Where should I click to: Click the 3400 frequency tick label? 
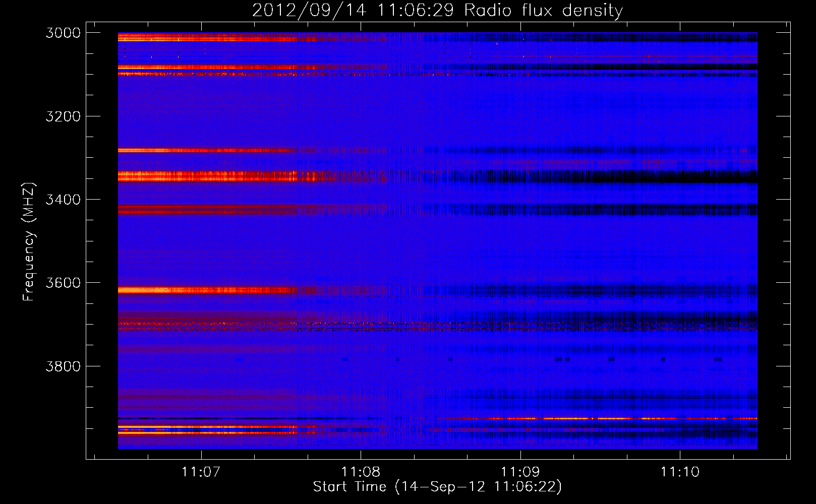coord(63,200)
